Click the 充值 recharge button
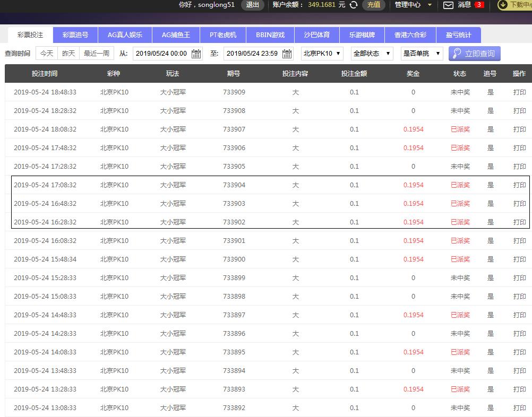The height and width of the screenshot is (417, 532). click(374, 5)
